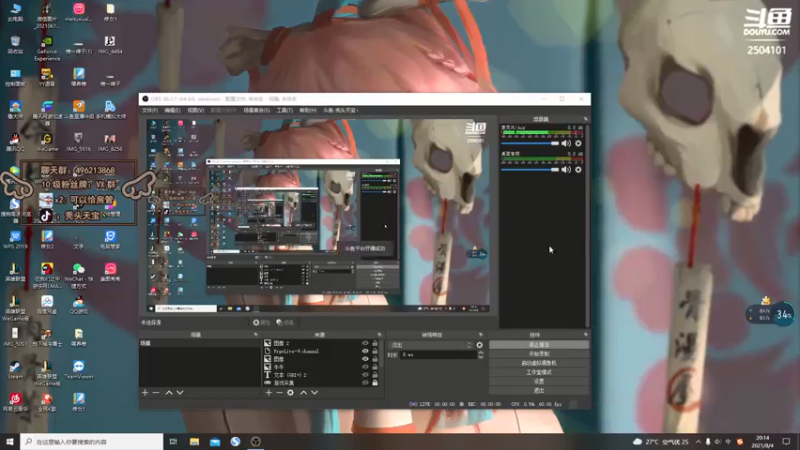Click Windows taskbar search box
The height and width of the screenshot is (450, 800).
coord(92,441)
